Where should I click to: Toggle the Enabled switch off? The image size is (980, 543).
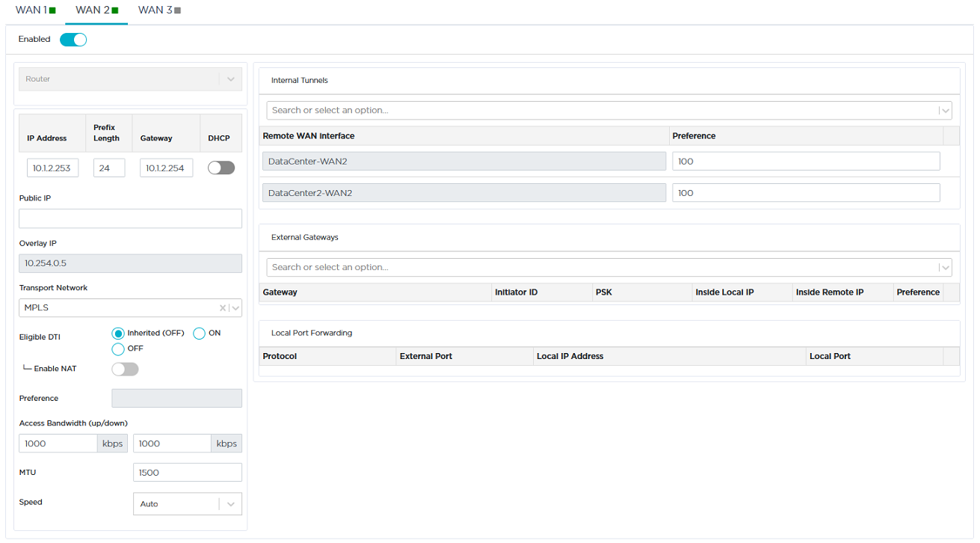[x=73, y=40]
